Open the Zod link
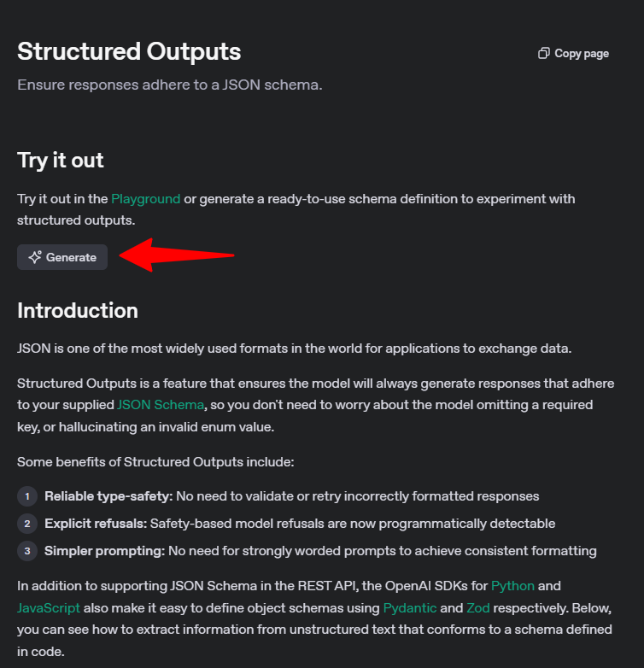The height and width of the screenshot is (668, 644). (x=478, y=608)
